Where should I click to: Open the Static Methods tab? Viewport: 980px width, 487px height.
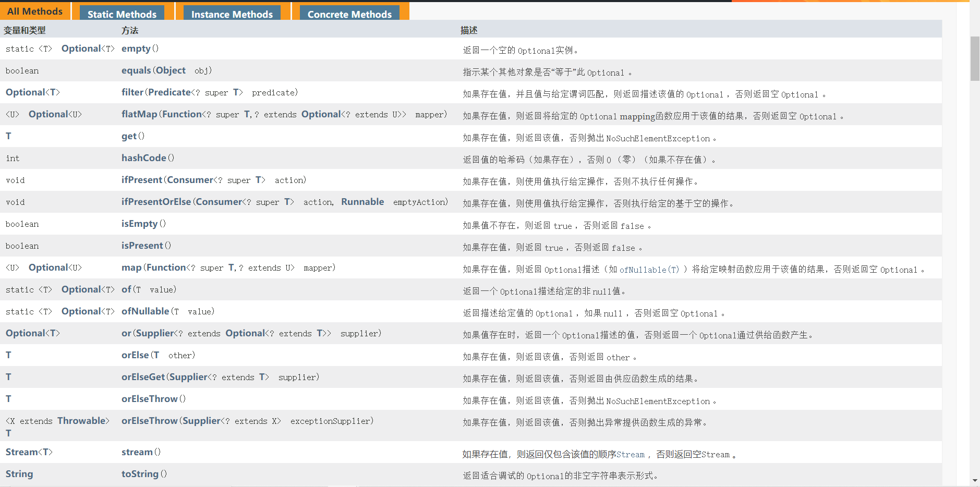pyautogui.click(x=122, y=13)
